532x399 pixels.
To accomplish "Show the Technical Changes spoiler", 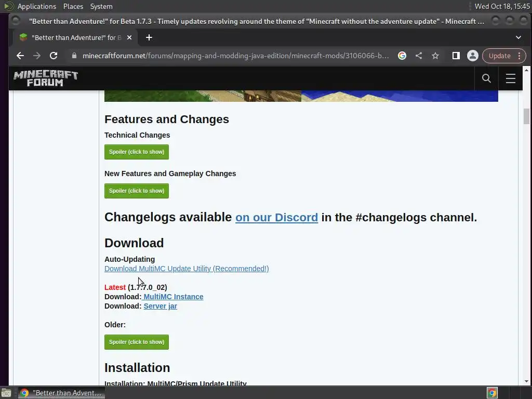I will pyautogui.click(x=137, y=152).
